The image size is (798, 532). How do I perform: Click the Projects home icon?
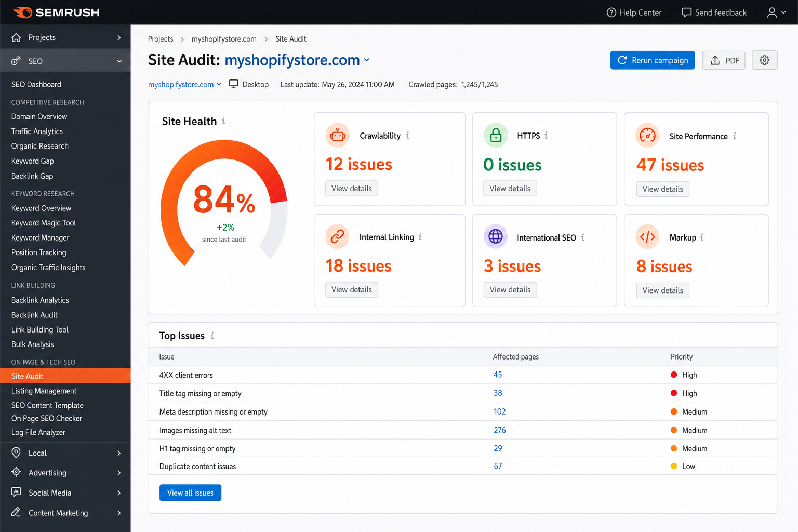[x=17, y=37]
